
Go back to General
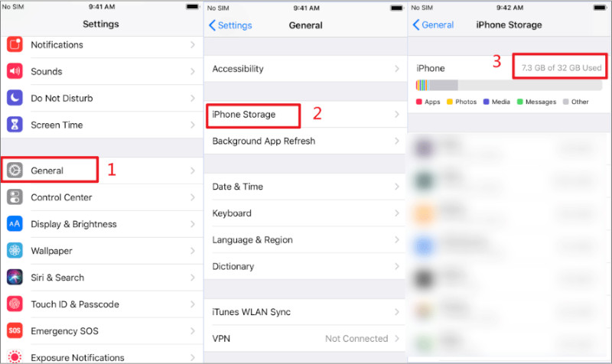click(434, 25)
